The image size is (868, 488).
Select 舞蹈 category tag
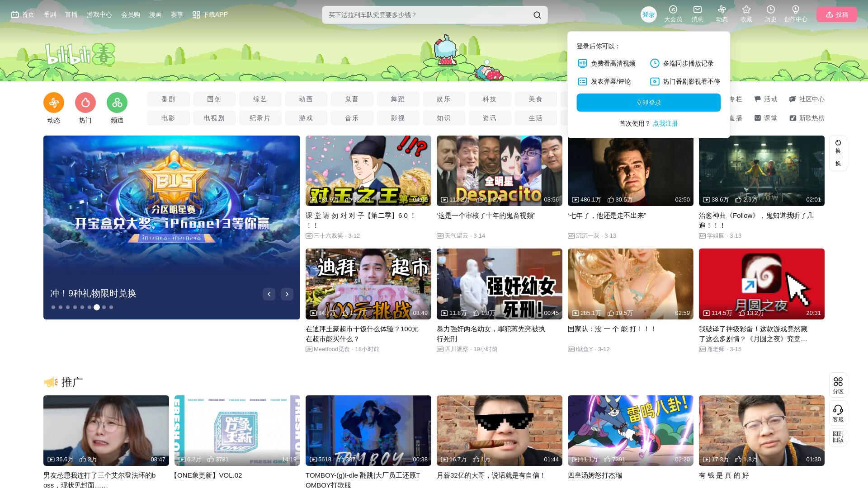[x=398, y=99]
